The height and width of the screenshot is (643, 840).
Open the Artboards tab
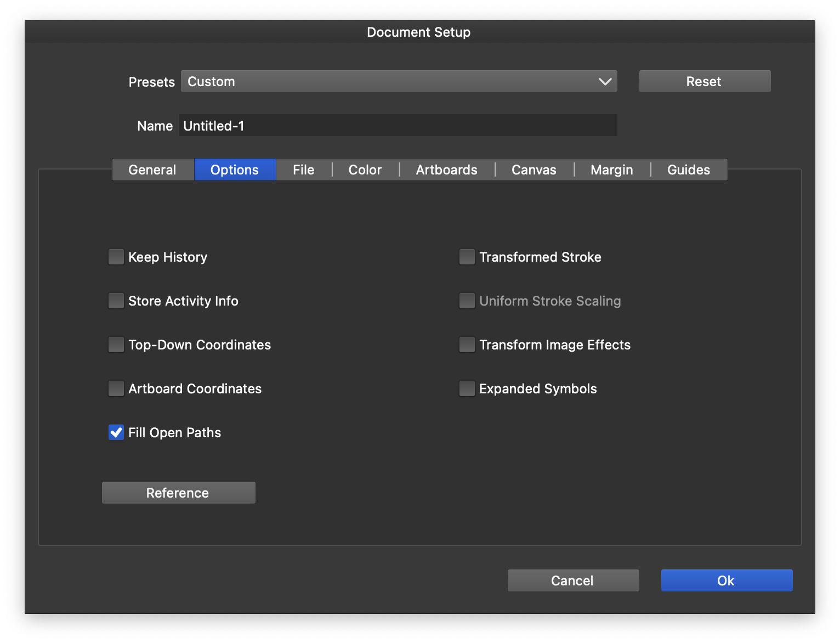tap(446, 170)
